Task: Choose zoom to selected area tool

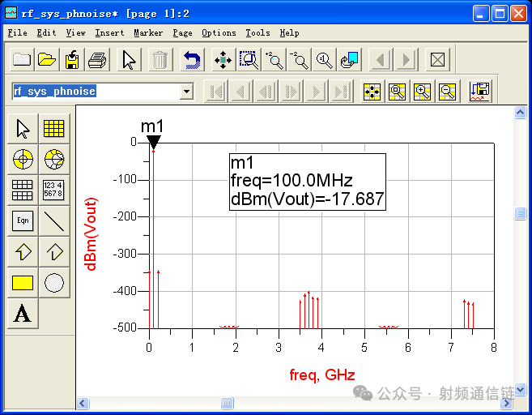Action: (249, 60)
